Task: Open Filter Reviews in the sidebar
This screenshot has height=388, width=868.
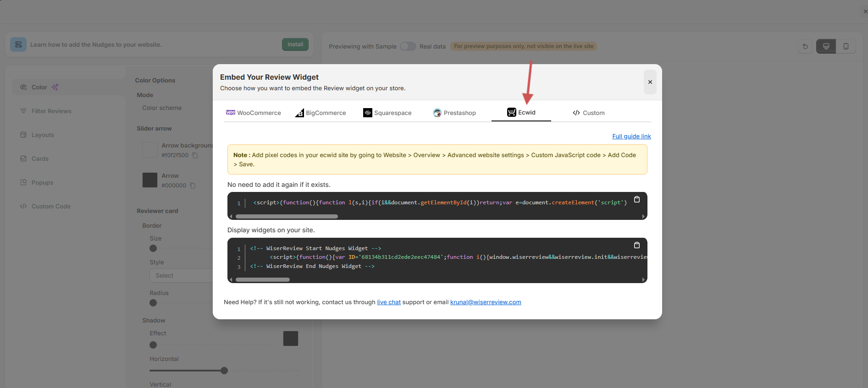Action: click(51, 111)
